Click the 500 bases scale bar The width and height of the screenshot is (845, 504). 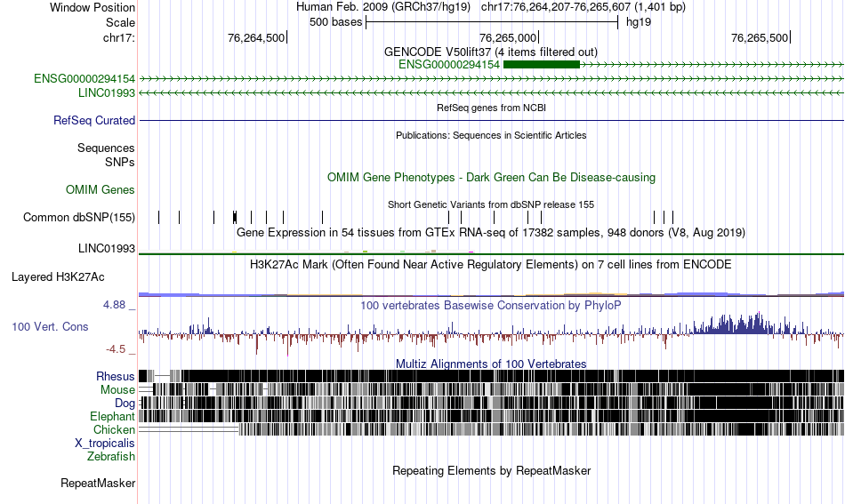pyautogui.click(x=492, y=22)
